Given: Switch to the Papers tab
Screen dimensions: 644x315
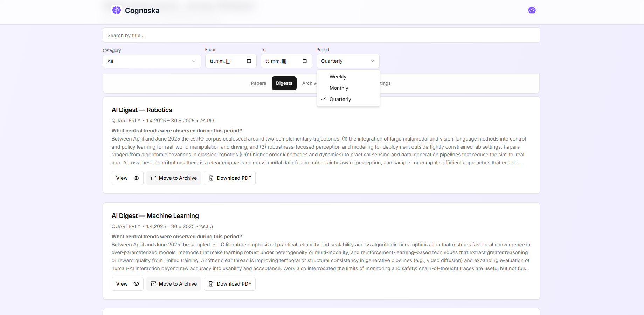Looking at the screenshot, I should 258,83.
